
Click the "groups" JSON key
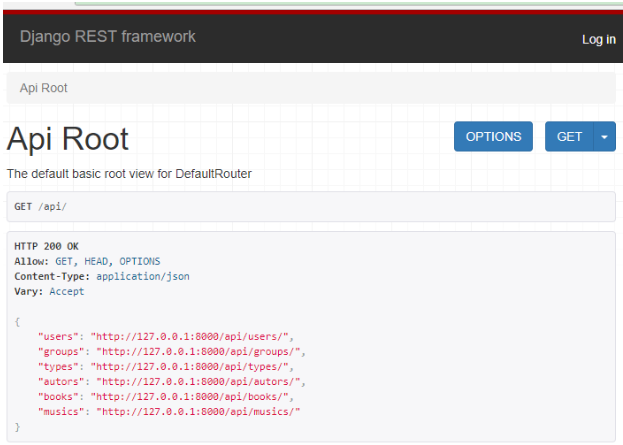(61, 352)
